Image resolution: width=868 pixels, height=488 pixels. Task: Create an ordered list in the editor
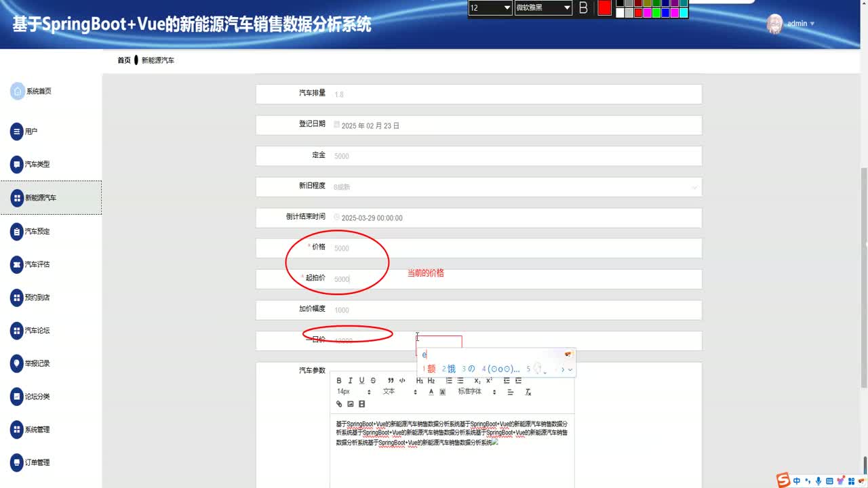(x=449, y=381)
